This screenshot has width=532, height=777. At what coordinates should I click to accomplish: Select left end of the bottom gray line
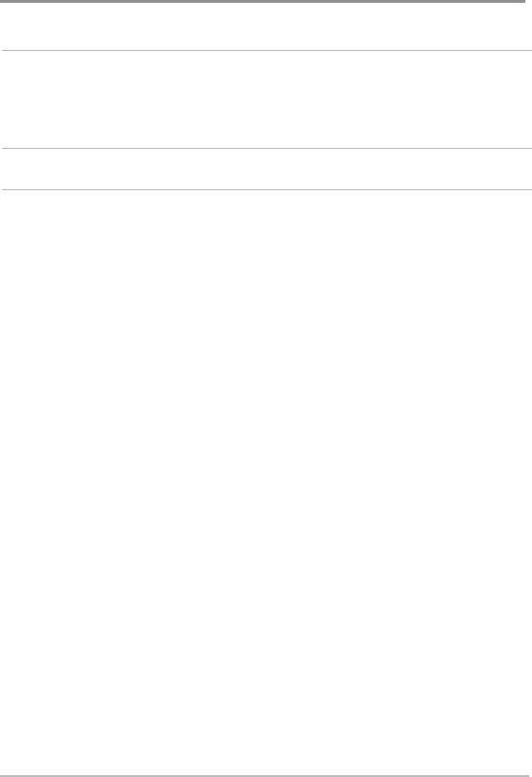coord(2,775)
